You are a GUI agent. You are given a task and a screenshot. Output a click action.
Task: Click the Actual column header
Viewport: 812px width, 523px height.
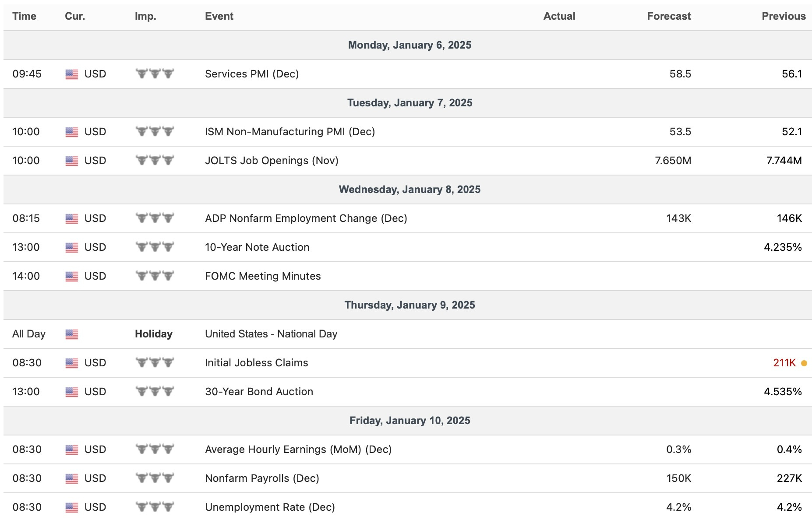click(x=559, y=16)
